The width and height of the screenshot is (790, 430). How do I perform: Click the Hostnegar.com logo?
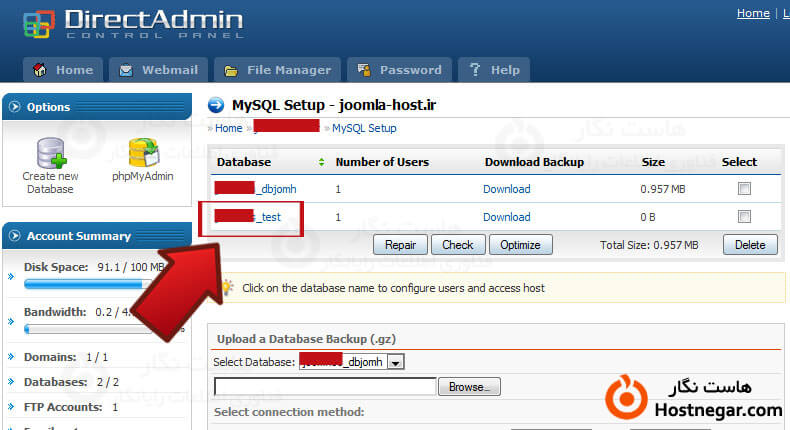pyautogui.click(x=693, y=398)
